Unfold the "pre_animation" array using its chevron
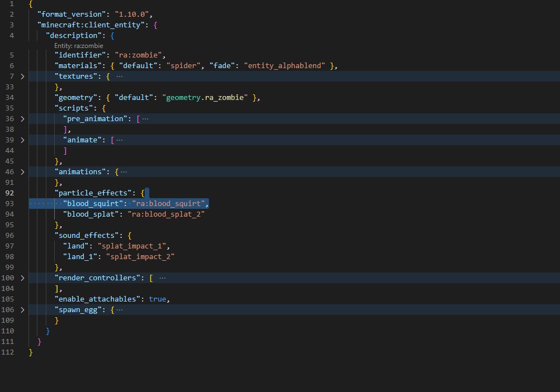The width and height of the screenshot is (560, 392). coord(22,119)
